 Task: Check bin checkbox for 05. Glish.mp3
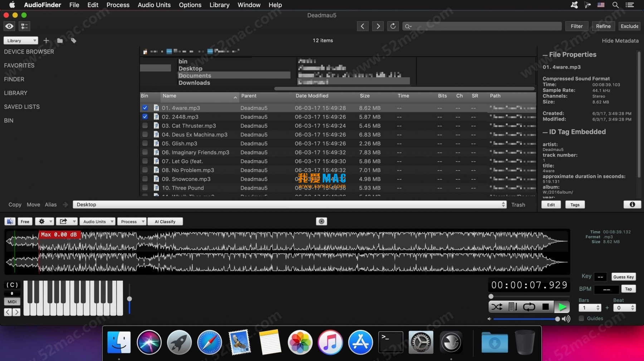tap(145, 143)
